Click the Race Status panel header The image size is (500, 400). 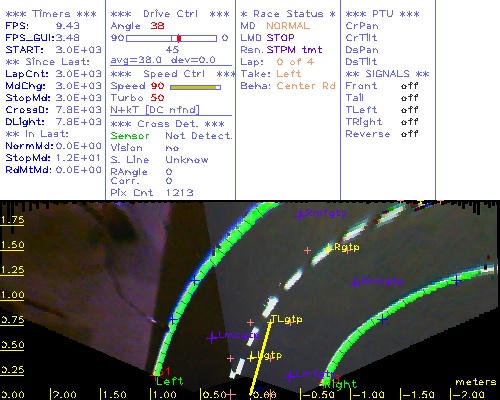[288, 14]
